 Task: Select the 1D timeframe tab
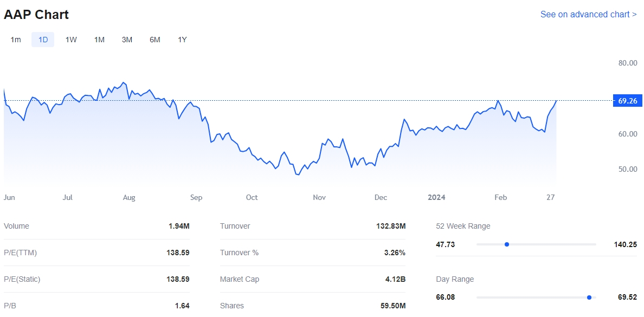click(x=43, y=40)
